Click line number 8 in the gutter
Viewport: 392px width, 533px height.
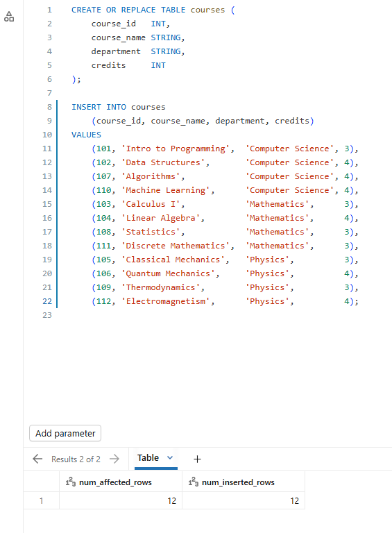49,107
